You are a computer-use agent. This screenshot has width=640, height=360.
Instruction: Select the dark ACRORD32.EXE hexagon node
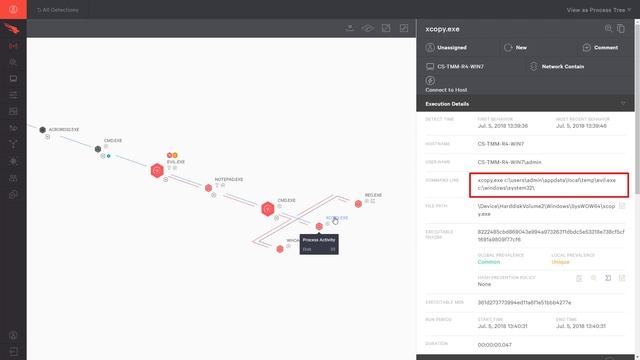click(x=42, y=130)
